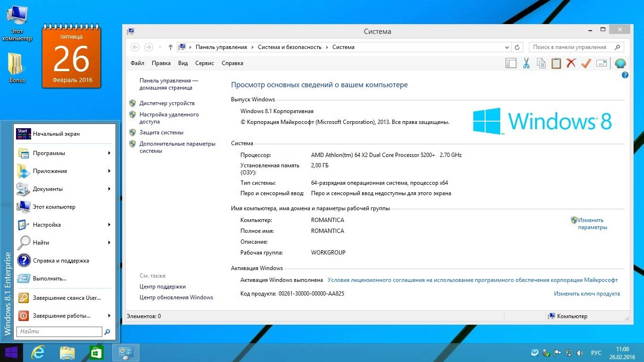Open the Сервис menu
Viewport: 644px width, 362px height.
pos(205,63)
